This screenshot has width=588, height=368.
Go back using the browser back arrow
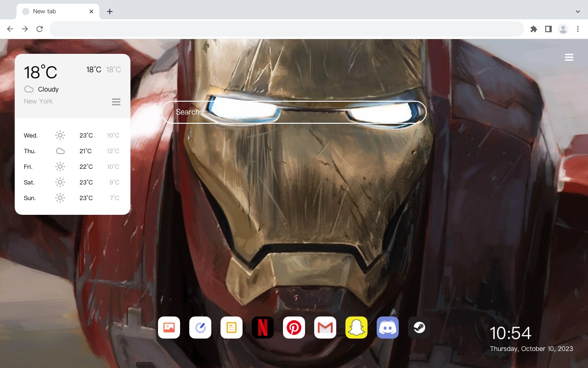(10, 29)
